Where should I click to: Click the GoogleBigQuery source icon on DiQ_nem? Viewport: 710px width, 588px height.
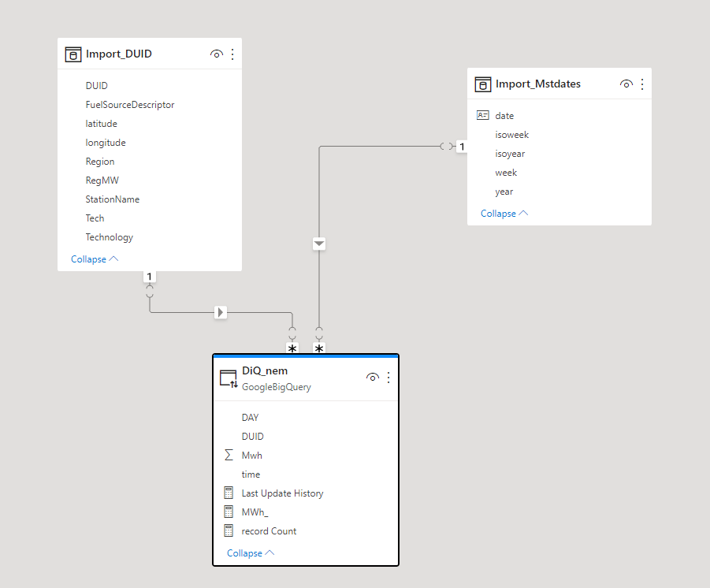[228, 377]
